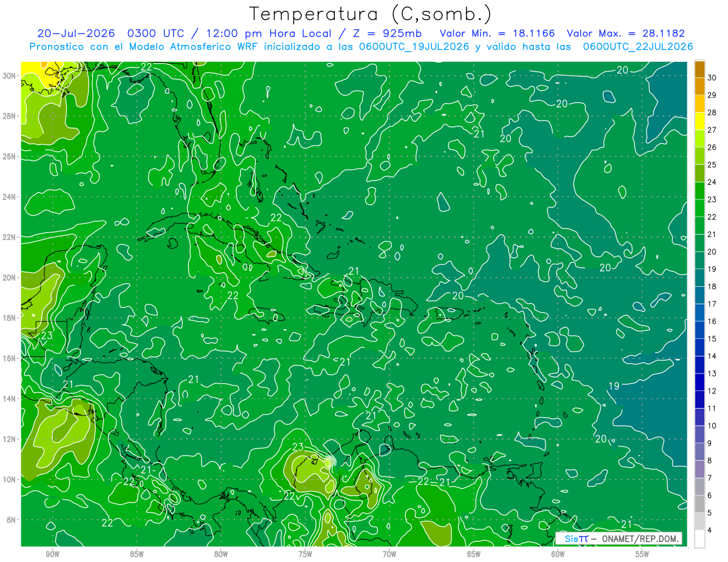728x562 pixels.
Task: Click the color scale label '17'
Action: 712,304
